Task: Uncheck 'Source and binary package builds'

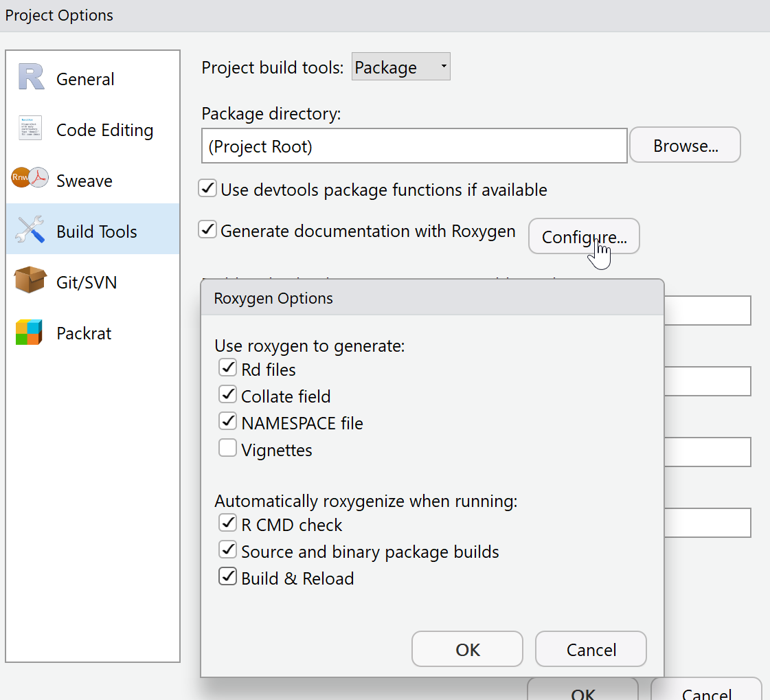Action: tap(227, 550)
